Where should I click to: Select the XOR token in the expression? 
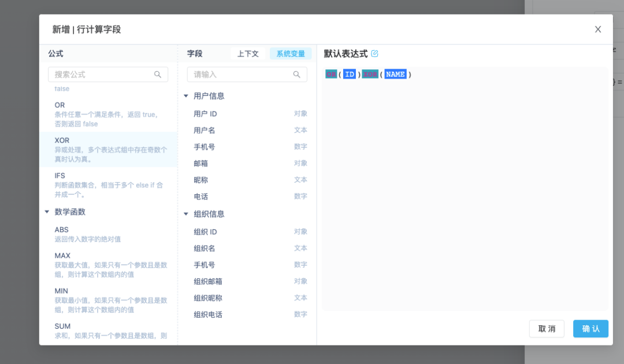click(x=370, y=75)
